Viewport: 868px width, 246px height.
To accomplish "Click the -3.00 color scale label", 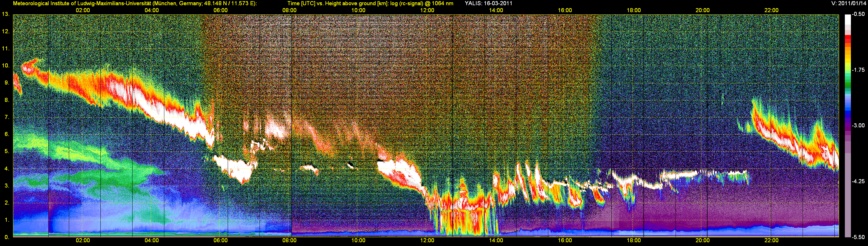I will (x=858, y=125).
